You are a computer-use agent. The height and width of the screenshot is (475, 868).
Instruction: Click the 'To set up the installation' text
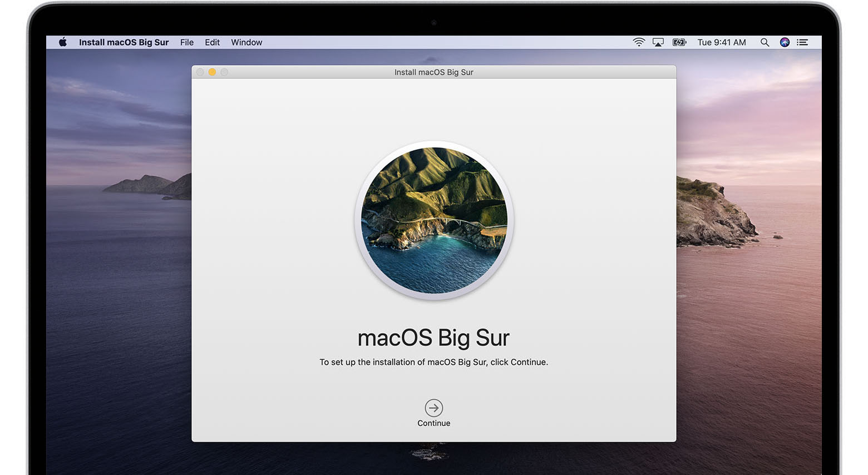click(x=433, y=362)
